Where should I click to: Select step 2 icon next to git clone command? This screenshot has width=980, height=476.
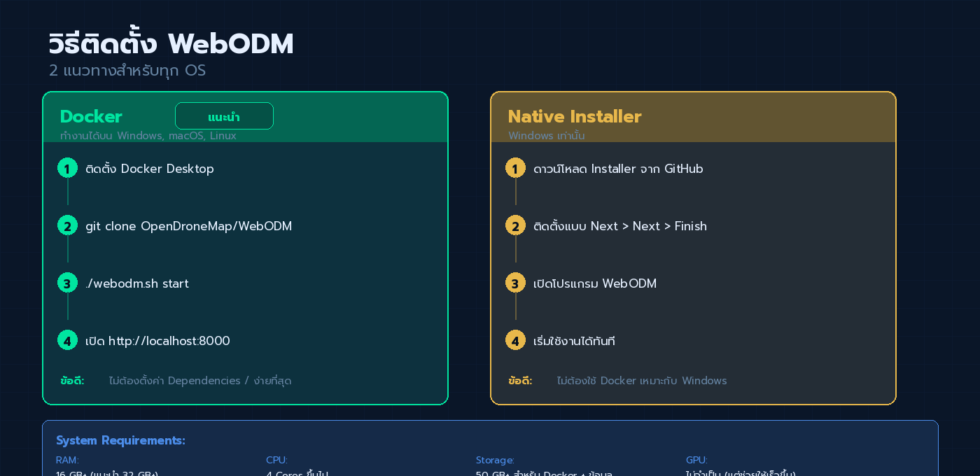click(67, 225)
